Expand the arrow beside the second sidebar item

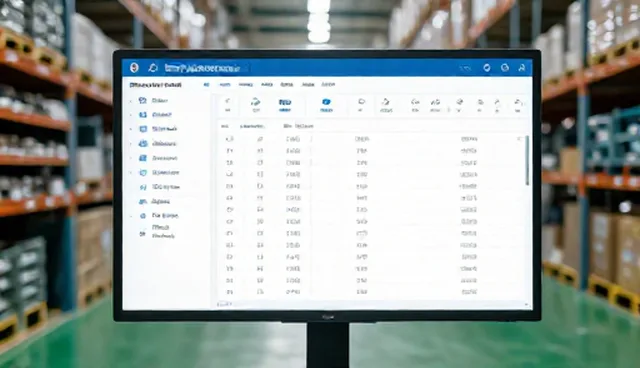(131, 115)
